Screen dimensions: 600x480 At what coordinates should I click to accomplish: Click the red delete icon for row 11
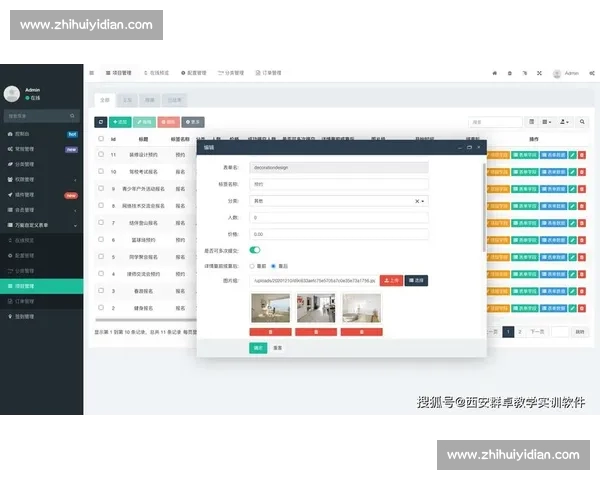582,155
